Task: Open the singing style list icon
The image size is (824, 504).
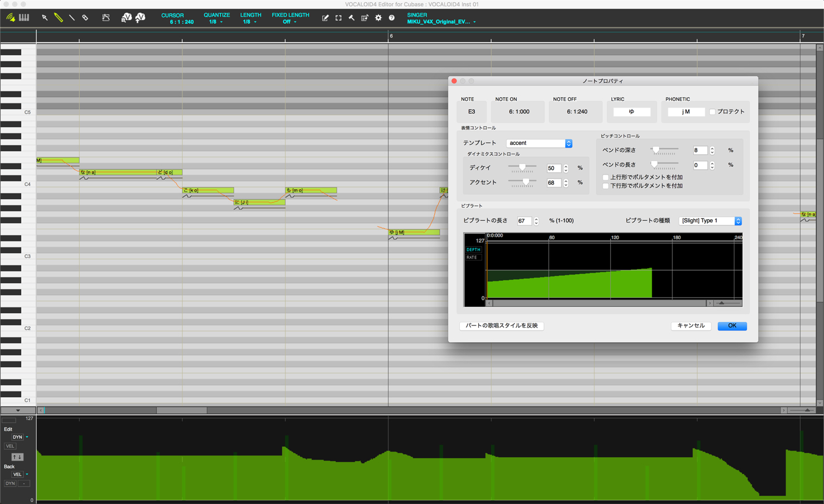Action: pos(365,18)
